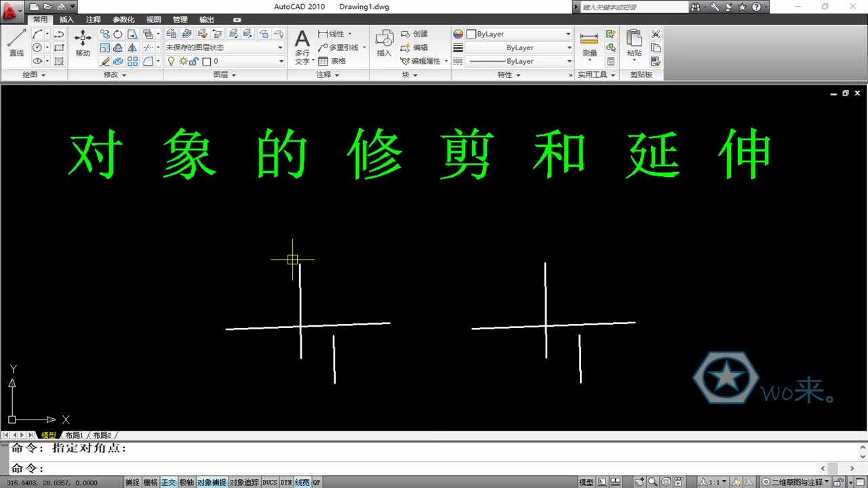Toggle Lineweight display (线宽)
Screen dimensions: 868x488
click(302, 483)
